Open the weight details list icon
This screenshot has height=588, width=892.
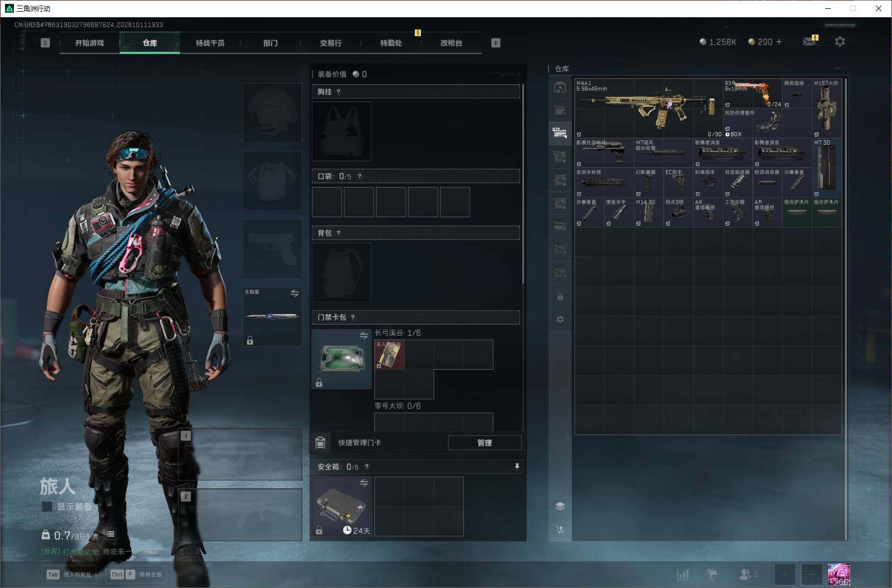(111, 534)
